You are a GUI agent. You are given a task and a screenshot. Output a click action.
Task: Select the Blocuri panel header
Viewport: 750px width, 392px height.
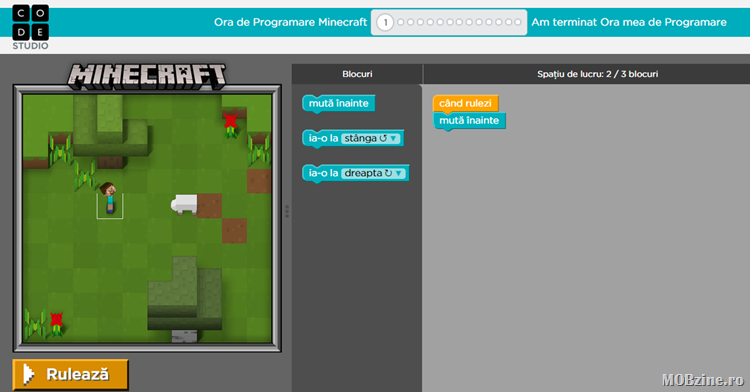[x=357, y=74]
